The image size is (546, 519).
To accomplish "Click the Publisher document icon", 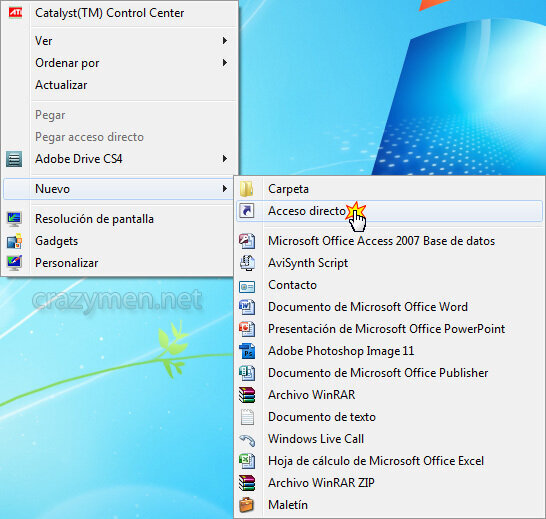I will tap(247, 373).
